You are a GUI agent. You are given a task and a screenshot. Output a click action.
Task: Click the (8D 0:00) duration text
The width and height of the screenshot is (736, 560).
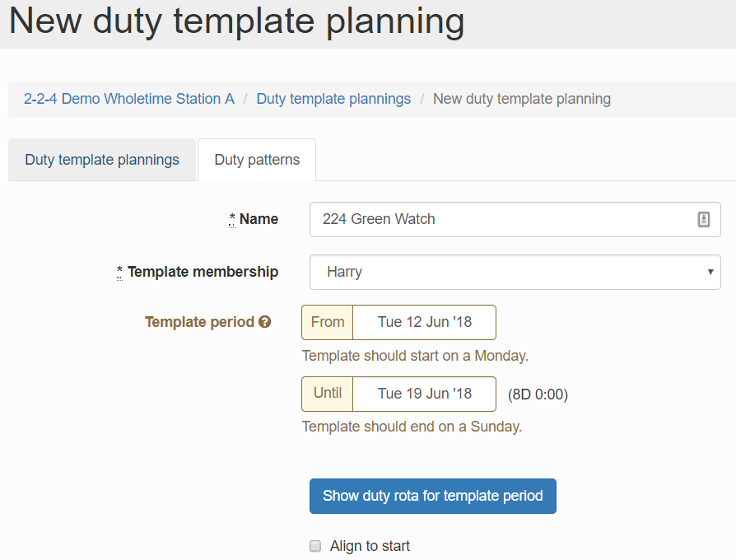point(538,394)
